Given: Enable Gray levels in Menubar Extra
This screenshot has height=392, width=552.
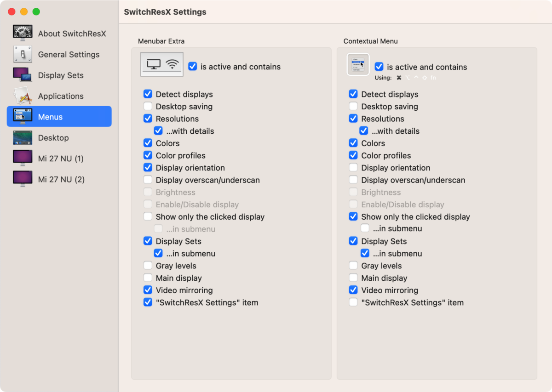Looking at the screenshot, I should pyautogui.click(x=148, y=266).
